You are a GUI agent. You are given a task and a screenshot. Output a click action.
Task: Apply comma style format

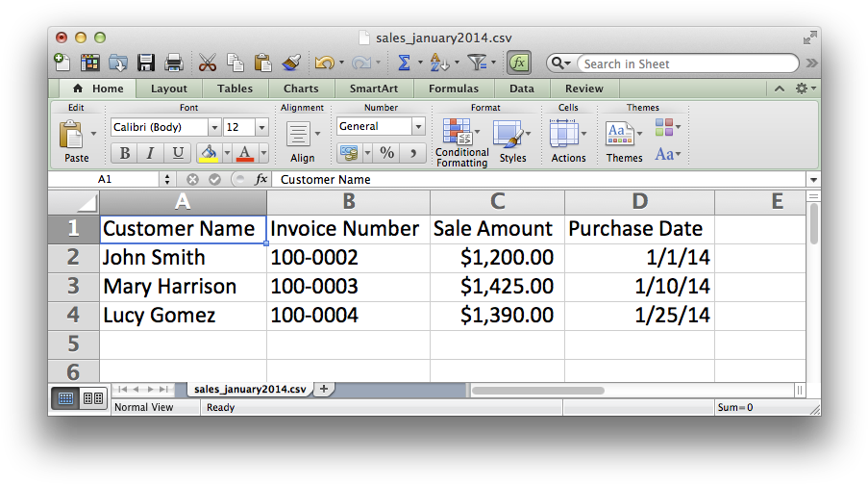point(413,153)
